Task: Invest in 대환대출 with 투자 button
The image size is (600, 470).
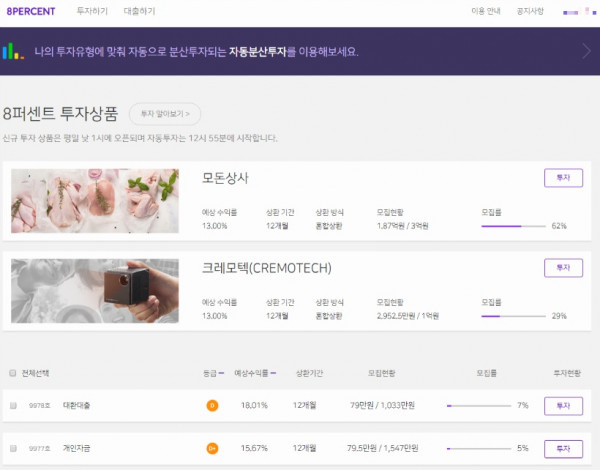Action: (563, 406)
